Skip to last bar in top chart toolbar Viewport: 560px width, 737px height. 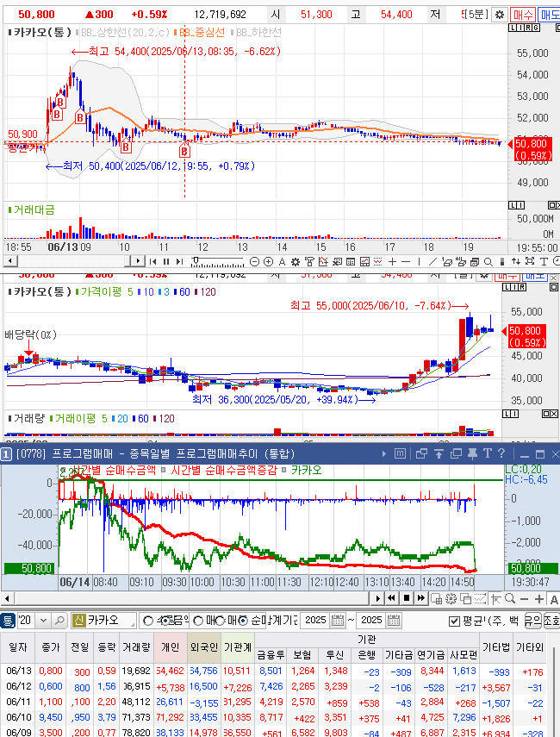click(x=179, y=261)
